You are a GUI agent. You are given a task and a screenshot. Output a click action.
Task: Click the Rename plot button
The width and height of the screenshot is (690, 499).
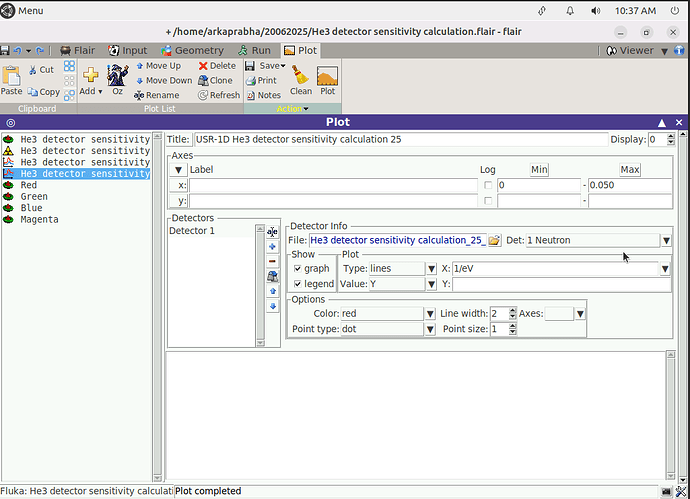click(x=157, y=95)
